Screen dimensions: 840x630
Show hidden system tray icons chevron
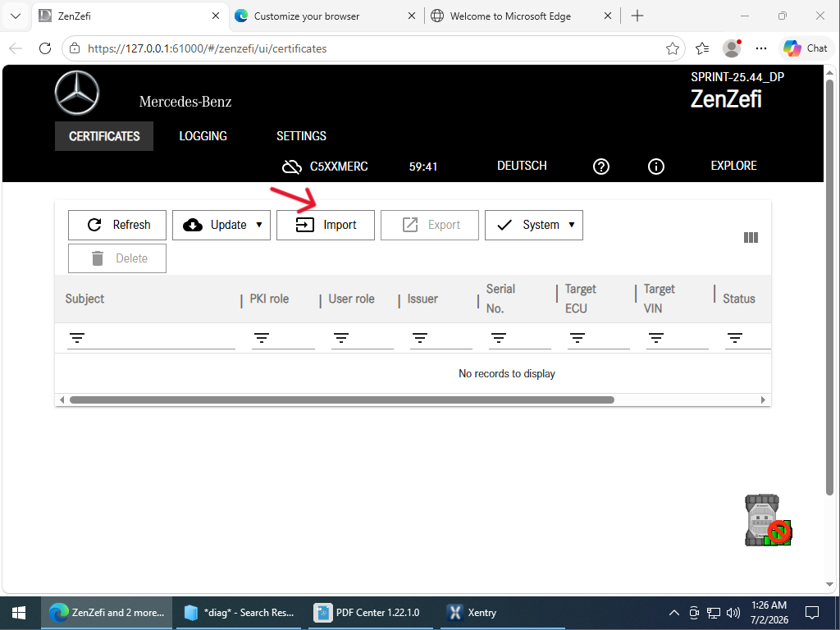674,613
